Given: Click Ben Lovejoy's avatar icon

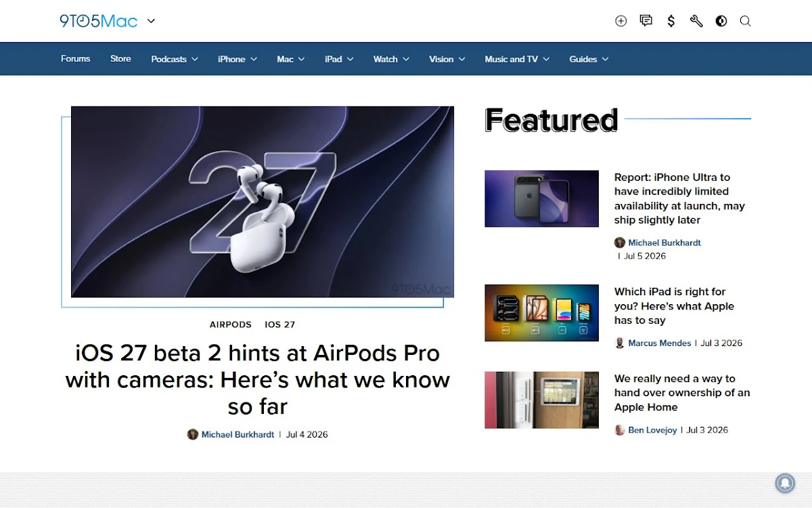Looking at the screenshot, I should [619, 430].
